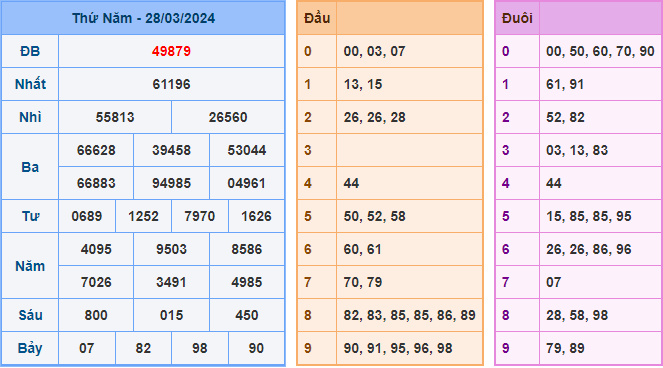Screen dimensions: 663x368
Task: Select Đuôi values '52, 82'
Action: coord(565,117)
